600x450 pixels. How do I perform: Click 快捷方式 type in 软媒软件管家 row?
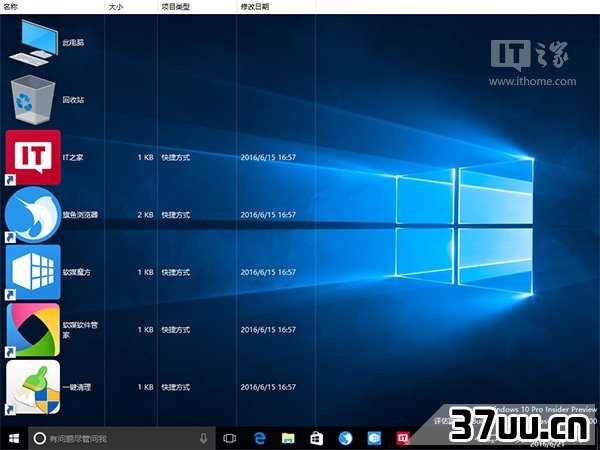point(176,330)
